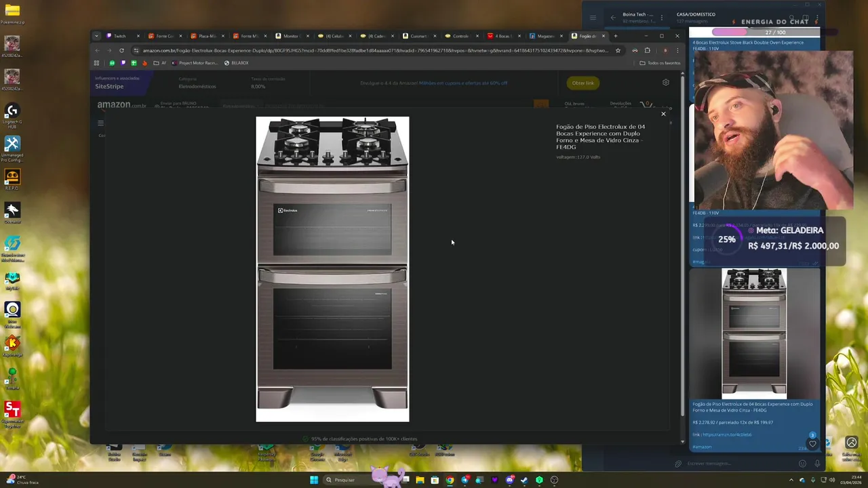The image size is (868, 488).
Task: Go back in the Telegram window
Action: point(613,18)
